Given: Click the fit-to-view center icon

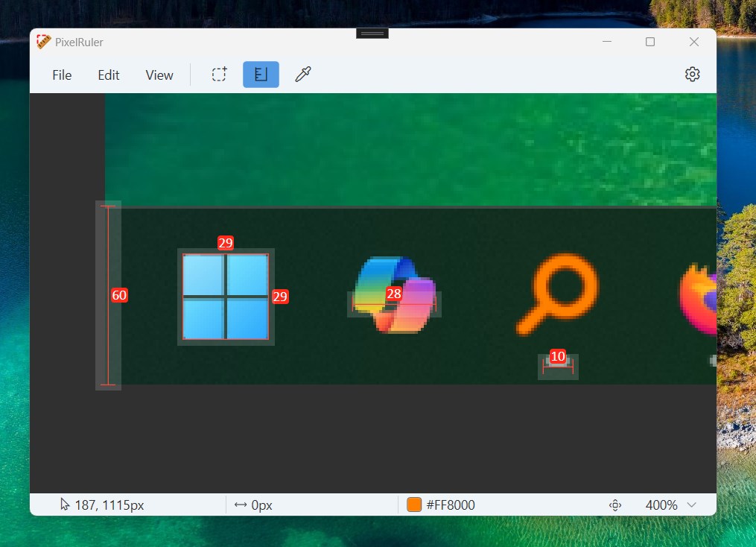Looking at the screenshot, I should click(615, 505).
